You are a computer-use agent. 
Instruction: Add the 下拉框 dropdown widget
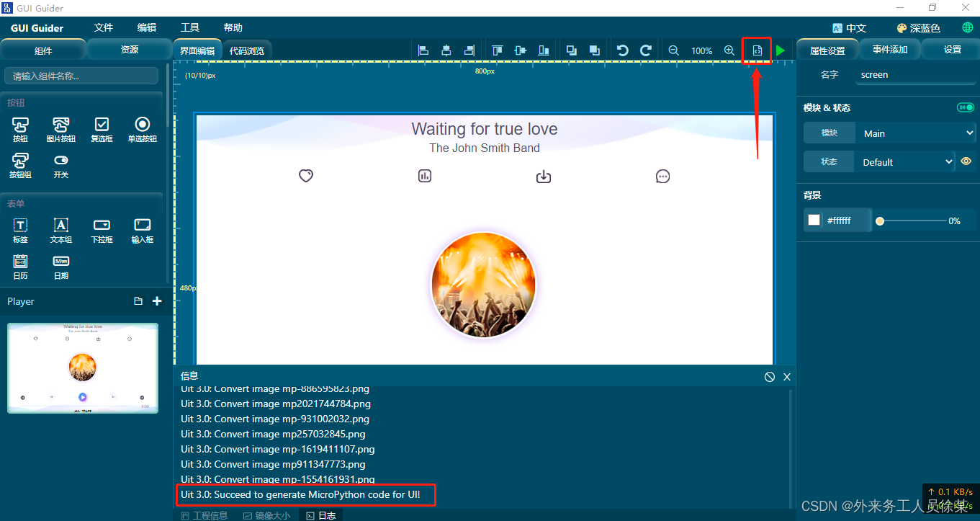point(102,231)
